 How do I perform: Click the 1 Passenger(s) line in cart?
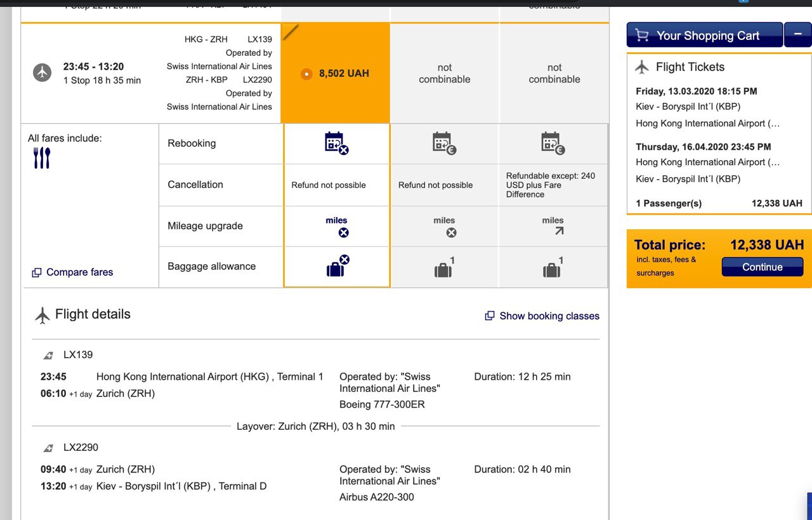click(719, 204)
